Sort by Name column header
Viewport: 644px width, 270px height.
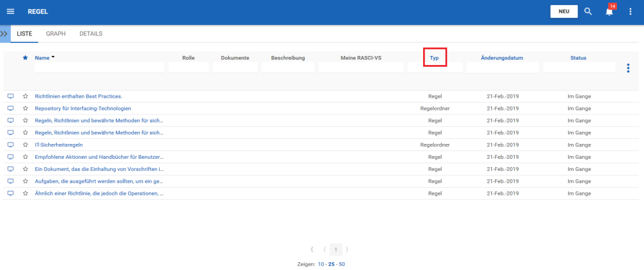[42, 58]
